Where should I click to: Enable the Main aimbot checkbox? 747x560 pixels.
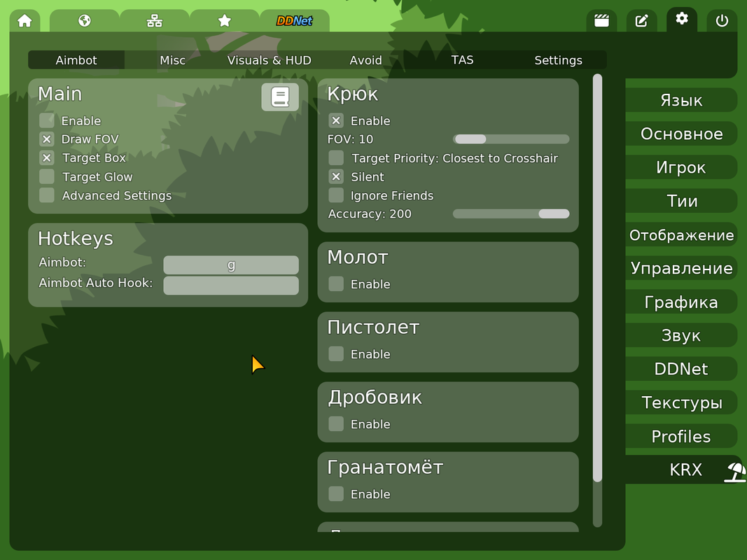pyautogui.click(x=47, y=120)
